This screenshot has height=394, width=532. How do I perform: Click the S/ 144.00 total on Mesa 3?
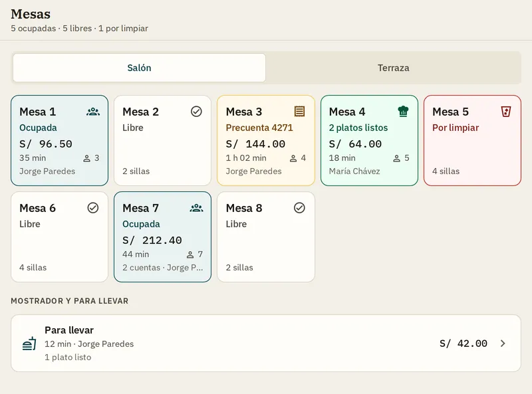point(255,144)
